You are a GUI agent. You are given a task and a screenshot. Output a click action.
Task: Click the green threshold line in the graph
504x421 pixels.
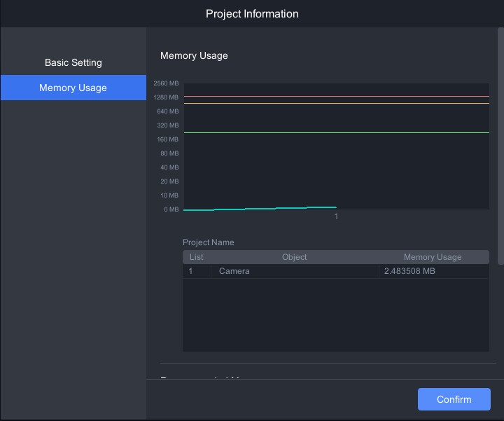(x=336, y=132)
